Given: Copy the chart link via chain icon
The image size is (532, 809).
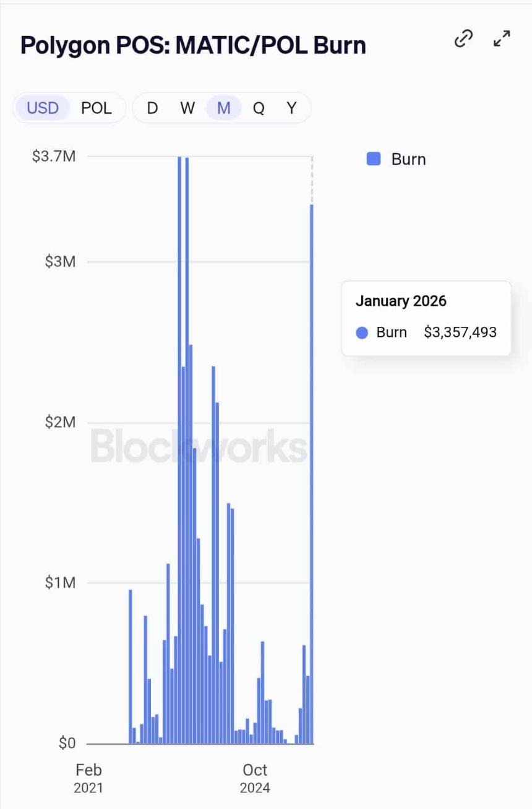Looking at the screenshot, I should (463, 39).
